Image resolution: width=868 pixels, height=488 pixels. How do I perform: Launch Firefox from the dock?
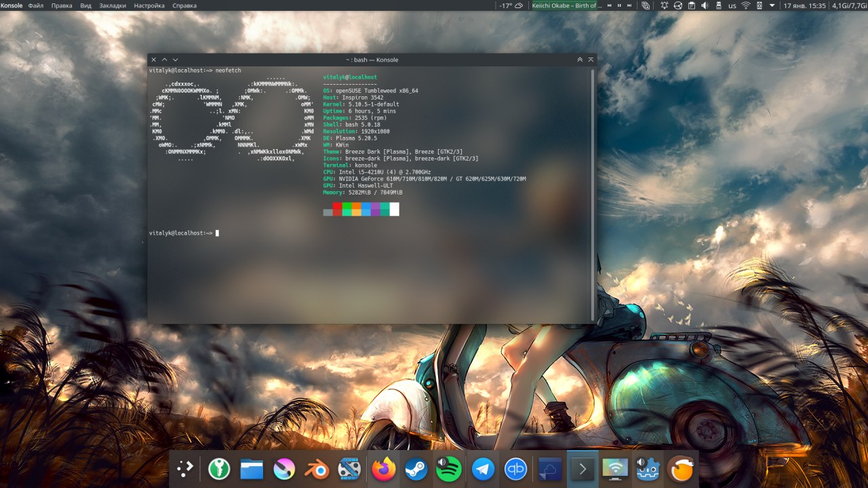click(384, 469)
